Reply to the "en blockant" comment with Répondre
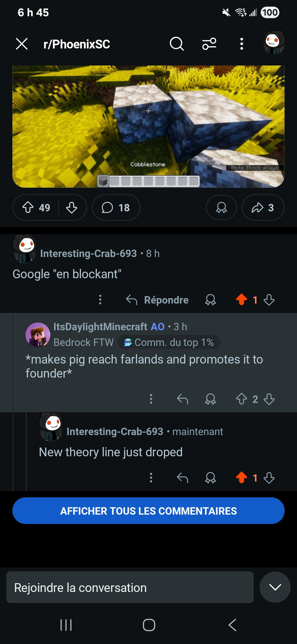Screen dimensions: 297x644 [157, 300]
